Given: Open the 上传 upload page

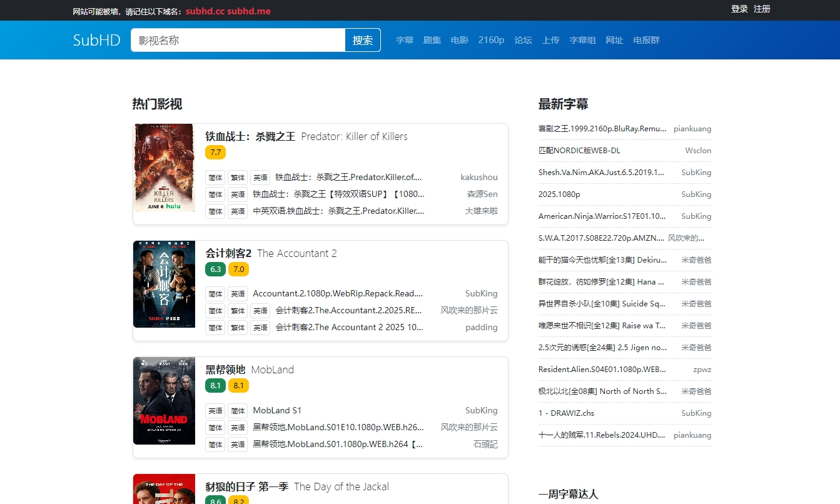Looking at the screenshot, I should [550, 40].
